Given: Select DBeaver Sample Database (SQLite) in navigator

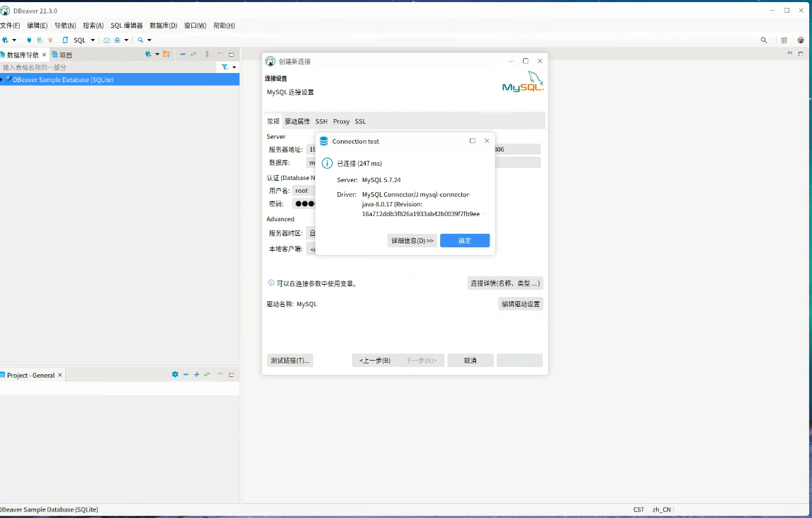Looking at the screenshot, I should [62, 80].
